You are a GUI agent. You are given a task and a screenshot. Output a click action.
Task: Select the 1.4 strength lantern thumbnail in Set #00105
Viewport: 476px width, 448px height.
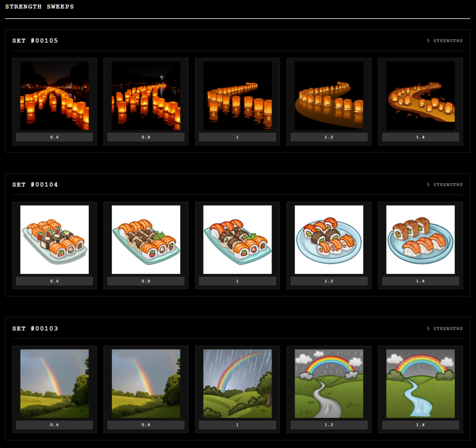[420, 95]
